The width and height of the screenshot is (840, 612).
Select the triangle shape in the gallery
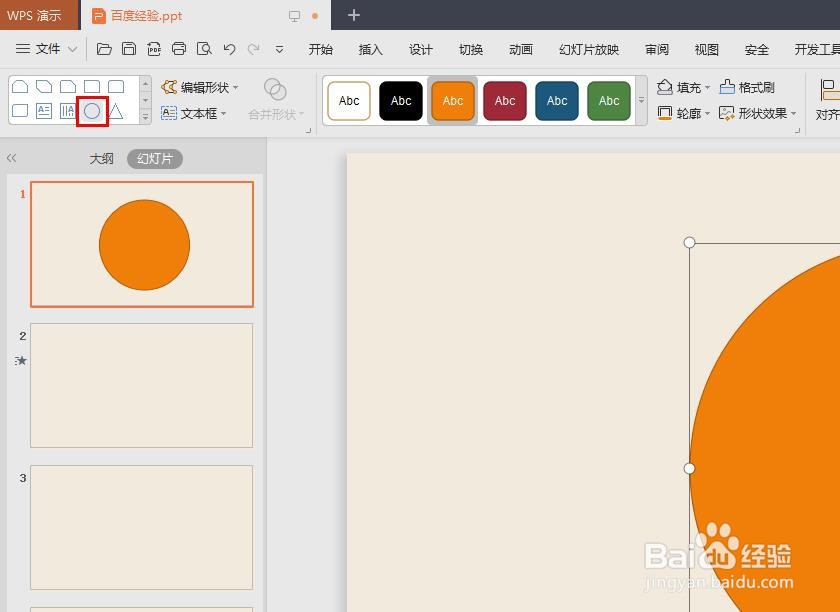116,111
